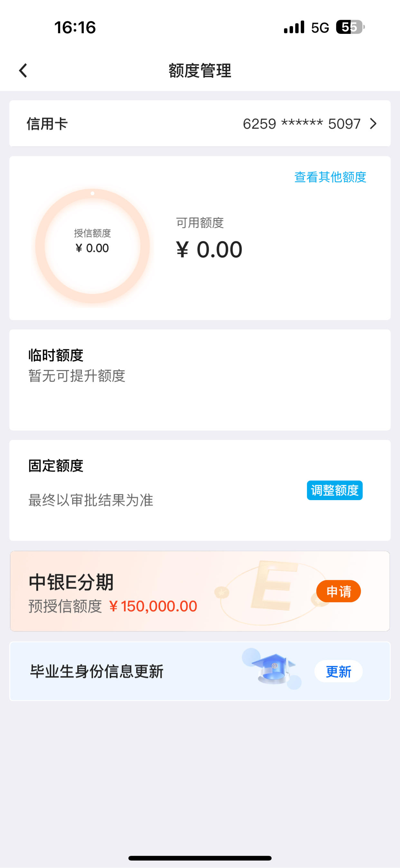The width and height of the screenshot is (400, 868).
Task: Open card number 6259 ****** 5097
Action: click(302, 124)
